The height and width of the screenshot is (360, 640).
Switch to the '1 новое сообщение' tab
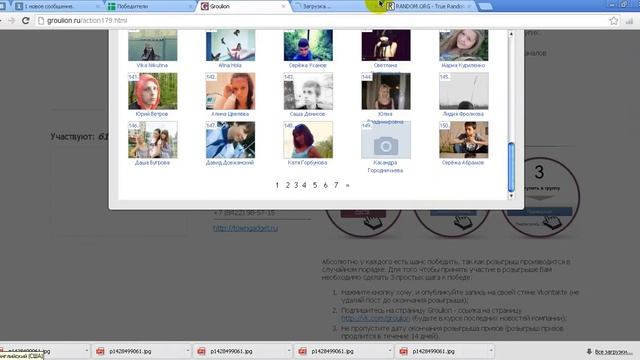[57, 7]
